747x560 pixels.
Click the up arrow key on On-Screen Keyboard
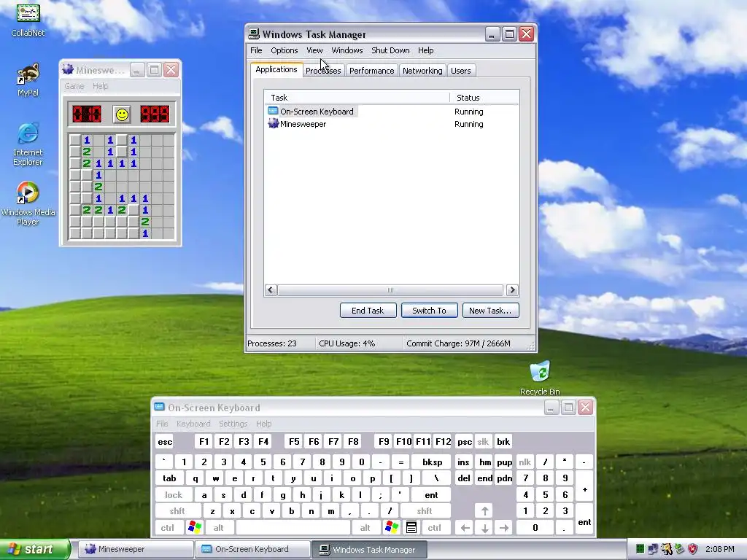[x=484, y=511]
